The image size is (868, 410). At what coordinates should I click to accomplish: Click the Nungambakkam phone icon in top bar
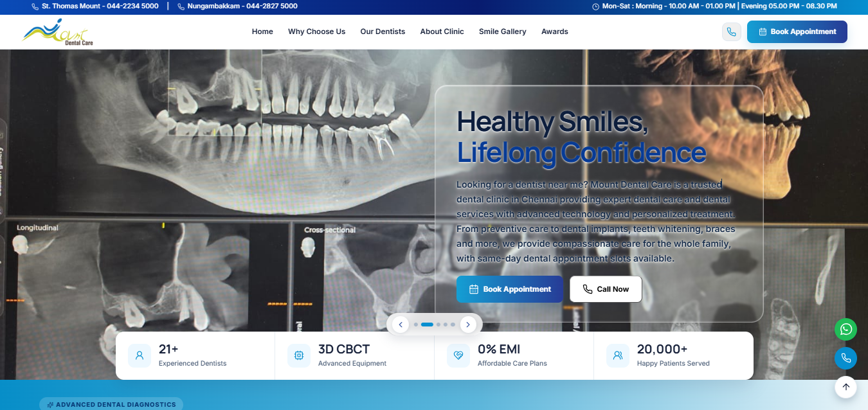(x=181, y=6)
